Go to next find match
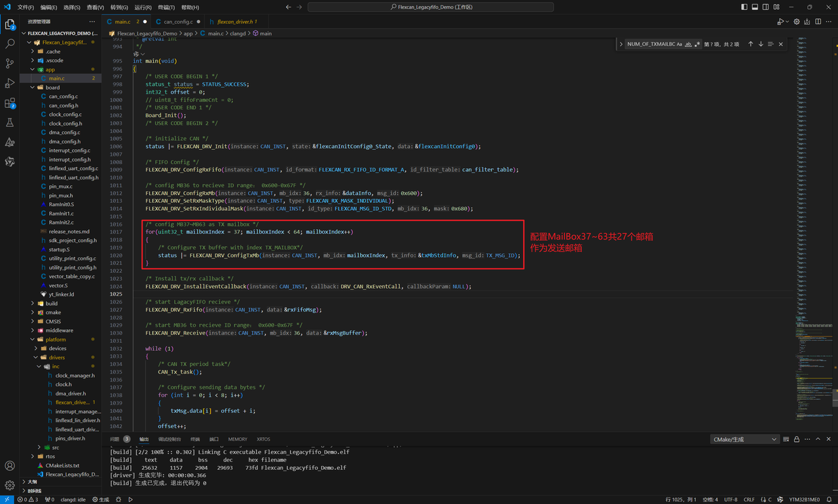This screenshot has height=504, width=838. tap(761, 44)
